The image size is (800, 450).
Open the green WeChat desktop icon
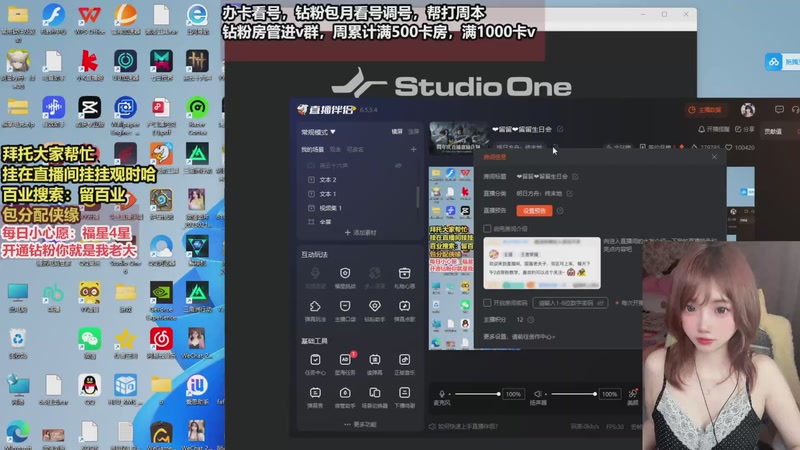point(89,343)
